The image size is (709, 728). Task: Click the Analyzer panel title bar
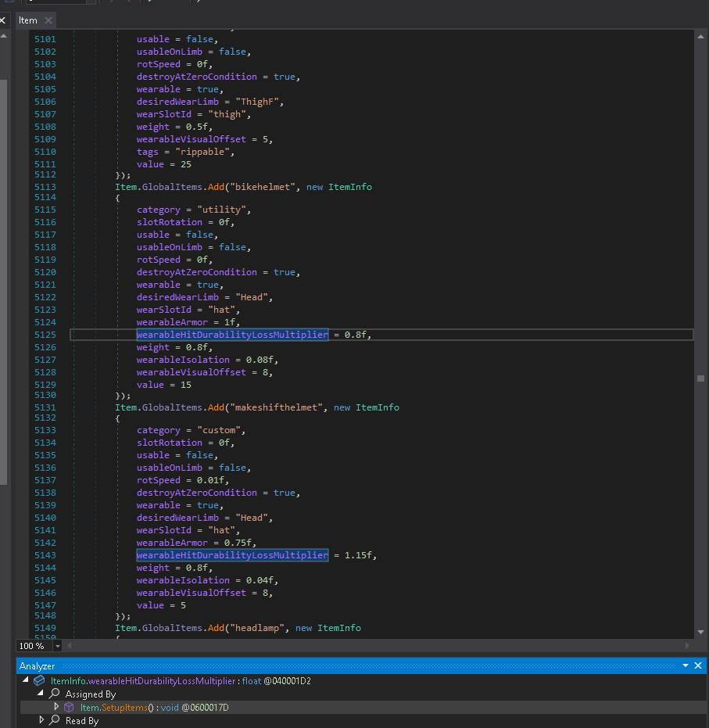[361, 665]
